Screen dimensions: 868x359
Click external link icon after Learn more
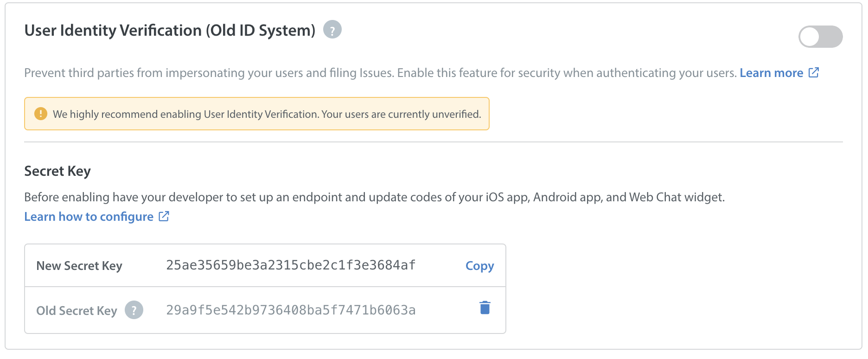tap(814, 72)
